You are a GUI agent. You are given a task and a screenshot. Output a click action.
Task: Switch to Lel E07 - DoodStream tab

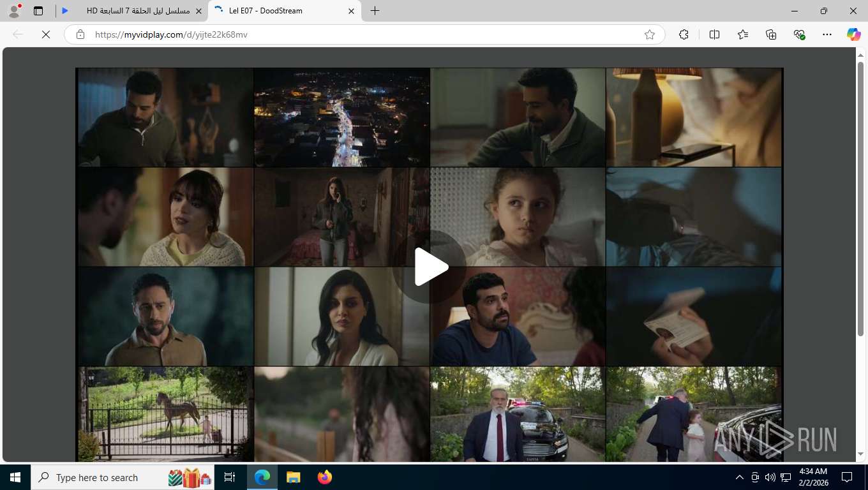(x=285, y=11)
